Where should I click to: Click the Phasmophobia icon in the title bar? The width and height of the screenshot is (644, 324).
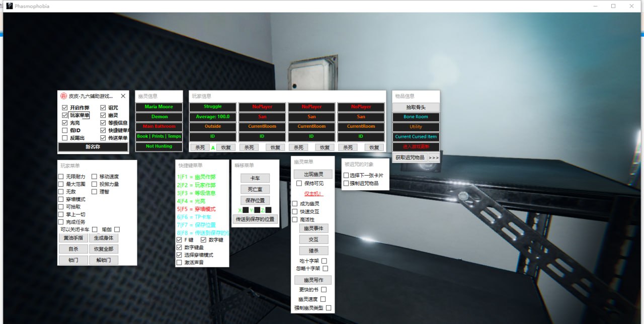pos(9,6)
